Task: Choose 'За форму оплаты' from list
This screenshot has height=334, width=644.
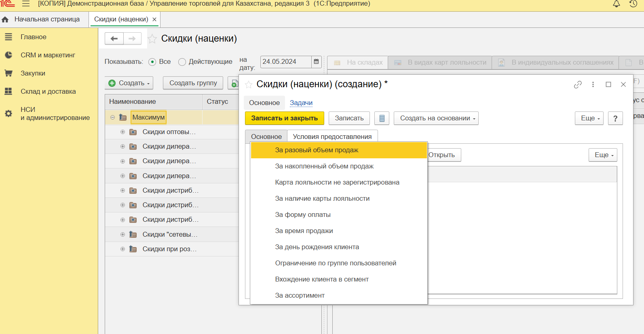Action: (x=303, y=214)
